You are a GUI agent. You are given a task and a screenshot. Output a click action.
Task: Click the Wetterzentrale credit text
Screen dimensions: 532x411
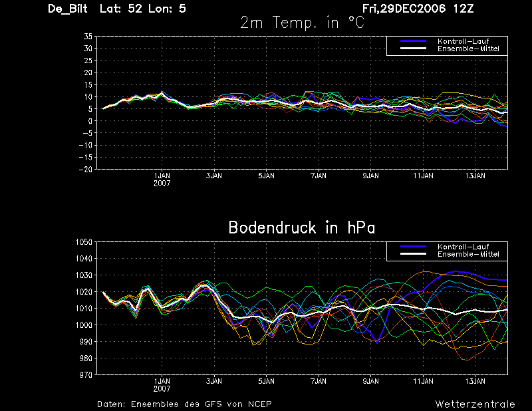click(x=475, y=404)
